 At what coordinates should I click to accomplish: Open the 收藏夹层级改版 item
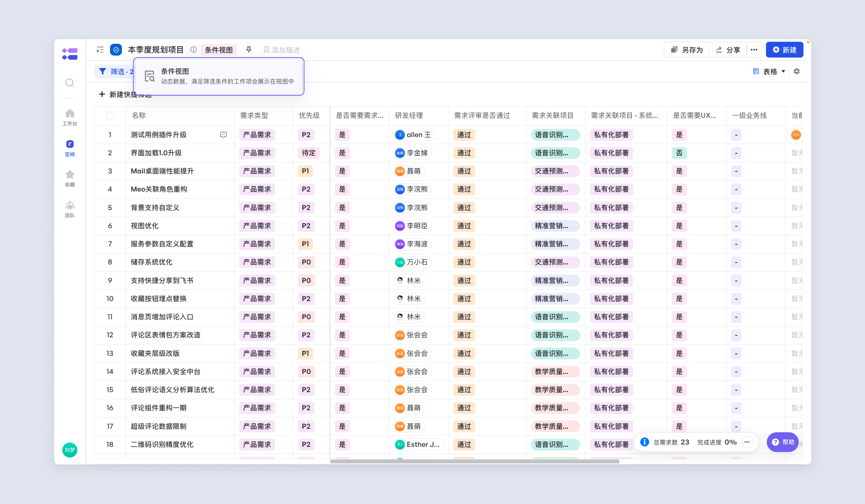155,353
